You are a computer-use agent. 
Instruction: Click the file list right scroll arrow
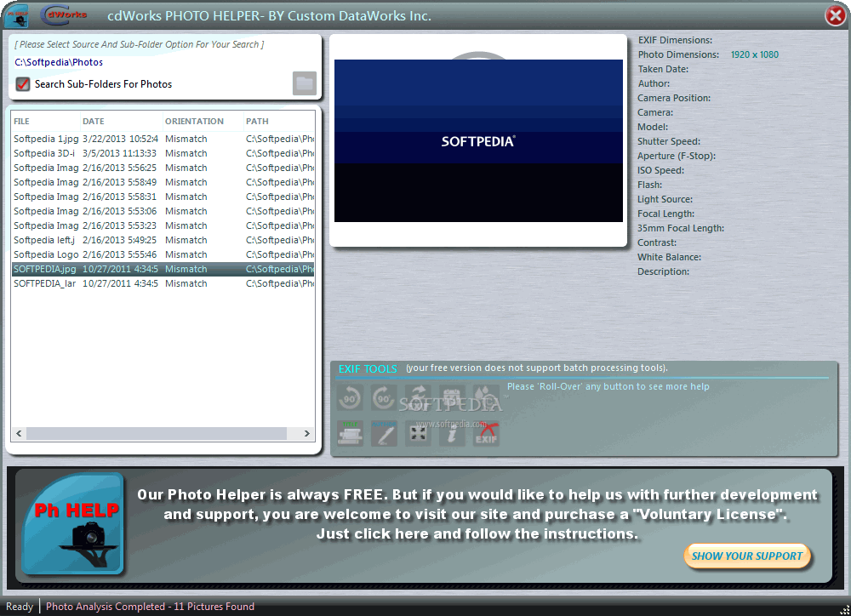pyautogui.click(x=306, y=433)
